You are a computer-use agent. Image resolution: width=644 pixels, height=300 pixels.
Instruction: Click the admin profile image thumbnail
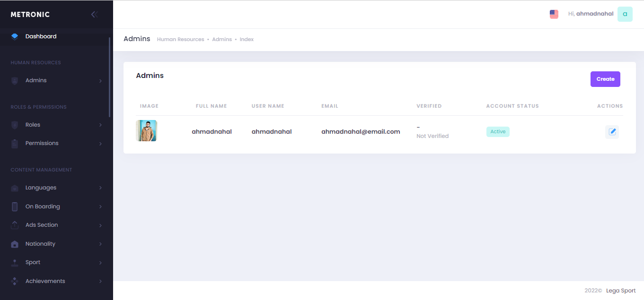click(x=146, y=131)
